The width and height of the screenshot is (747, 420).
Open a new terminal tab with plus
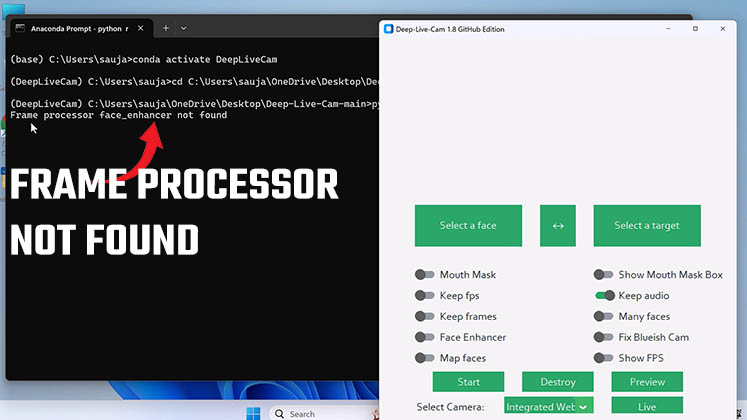tap(166, 29)
